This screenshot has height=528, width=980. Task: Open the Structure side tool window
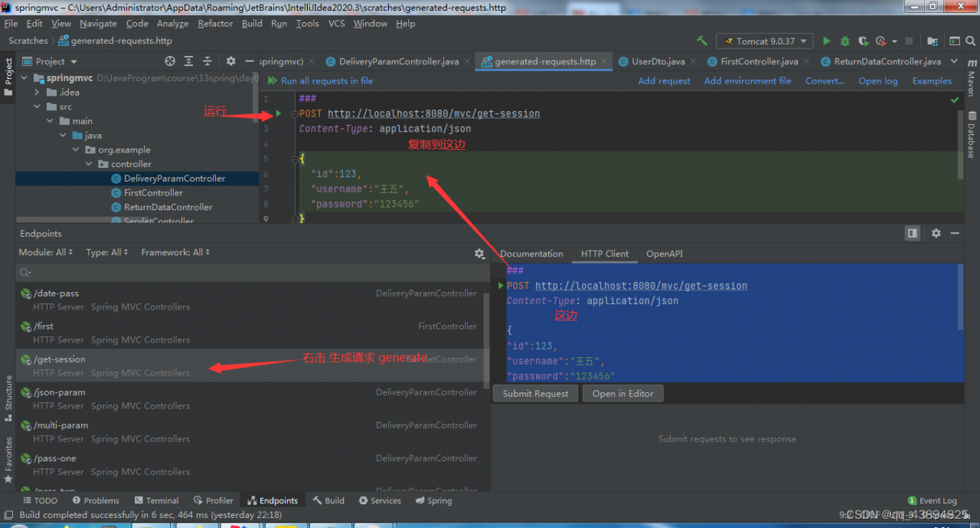[8, 398]
